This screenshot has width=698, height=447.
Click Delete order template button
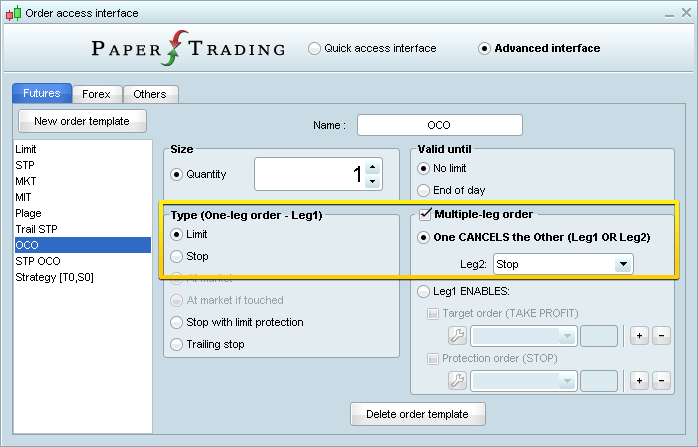[x=417, y=413]
